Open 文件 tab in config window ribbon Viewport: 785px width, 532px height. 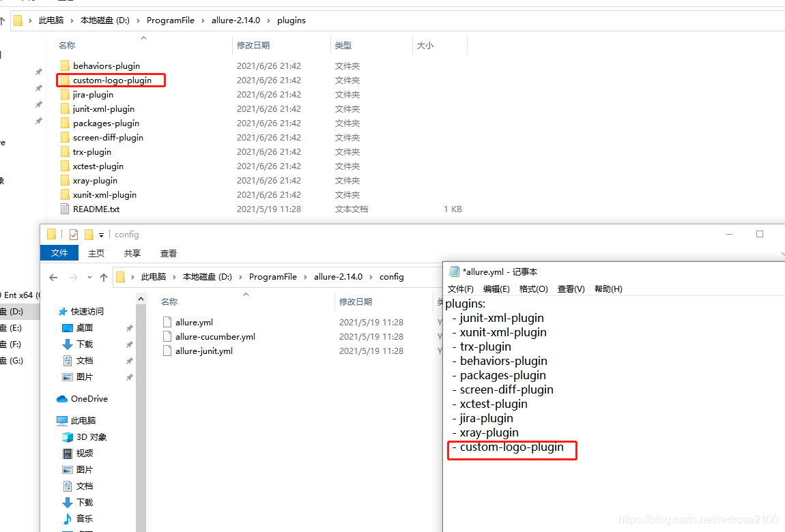tap(59, 253)
